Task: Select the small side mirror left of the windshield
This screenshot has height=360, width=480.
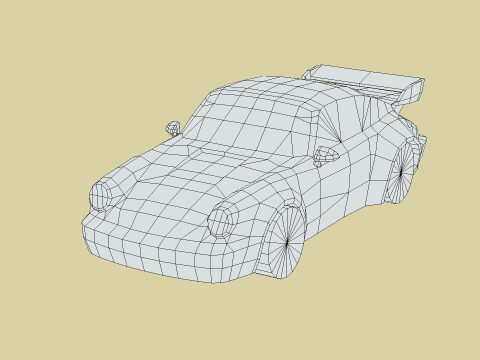Action: (173, 128)
